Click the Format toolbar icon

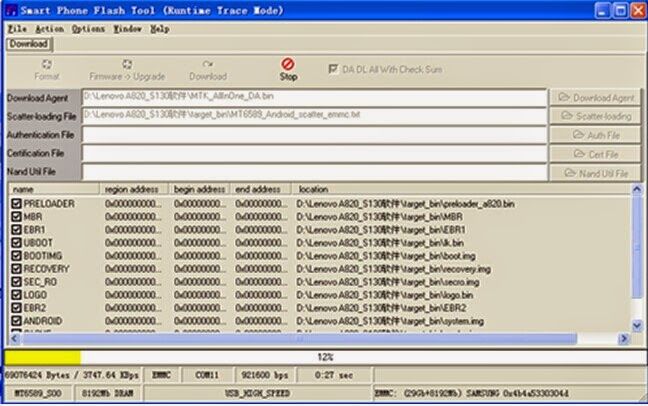click(x=47, y=64)
